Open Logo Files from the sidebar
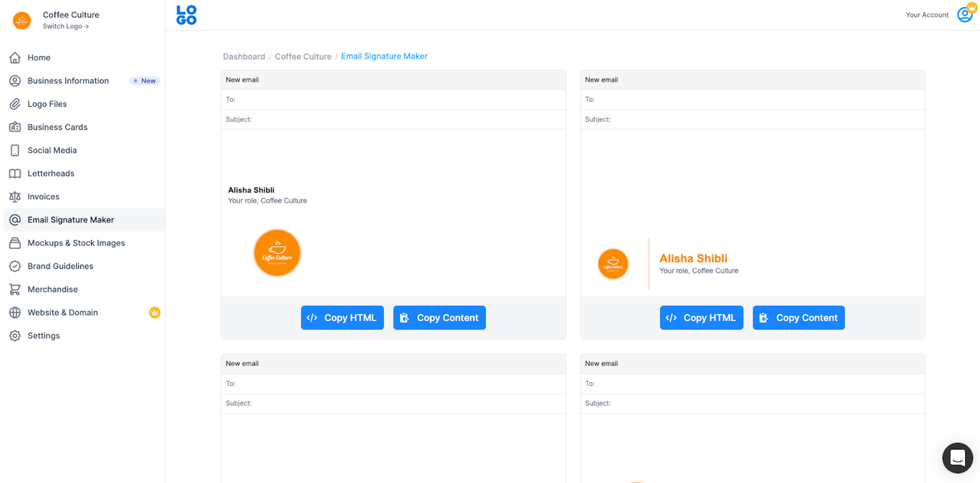Image resolution: width=980 pixels, height=483 pixels. tap(15, 104)
